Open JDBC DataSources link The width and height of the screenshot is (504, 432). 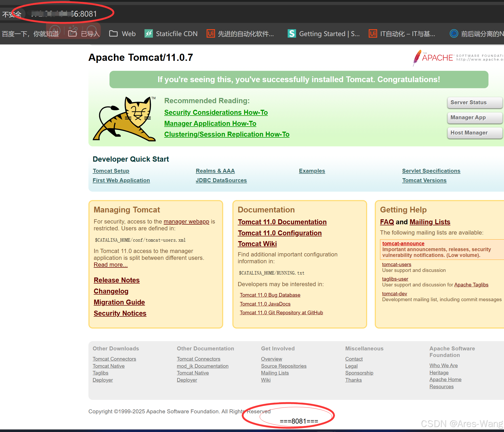(221, 180)
